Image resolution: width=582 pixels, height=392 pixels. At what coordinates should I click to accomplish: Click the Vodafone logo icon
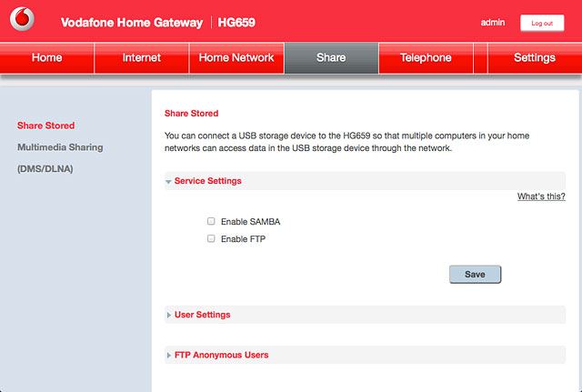[x=22, y=18]
